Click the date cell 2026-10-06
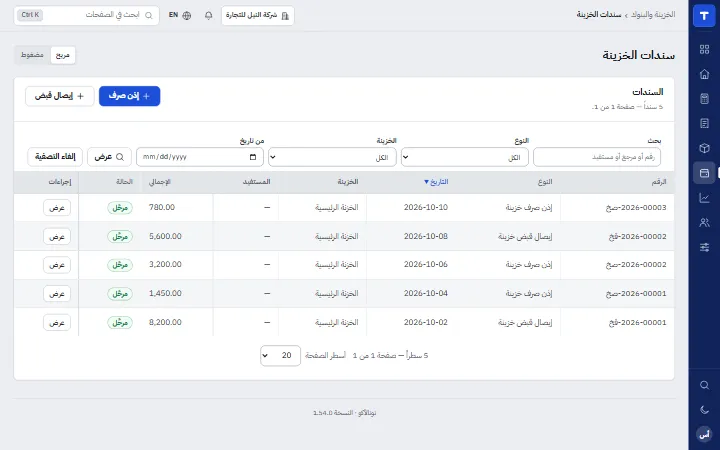 [x=426, y=264]
